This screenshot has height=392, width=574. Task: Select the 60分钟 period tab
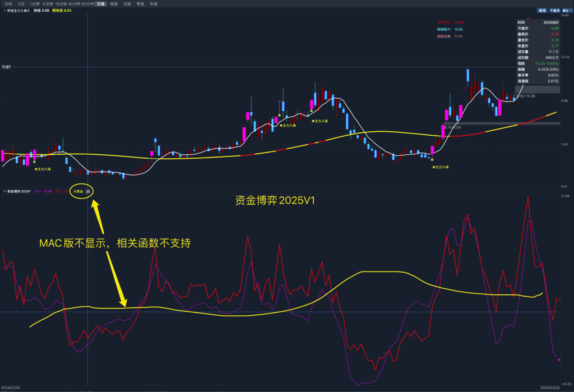point(87,4)
